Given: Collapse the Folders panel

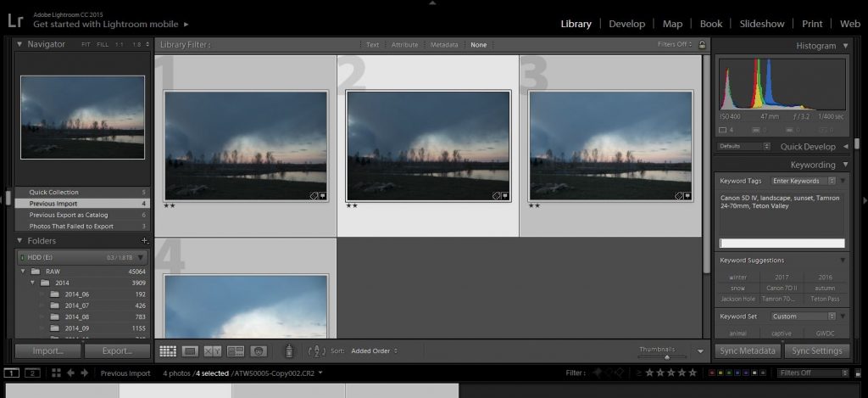Looking at the screenshot, I should point(19,240).
